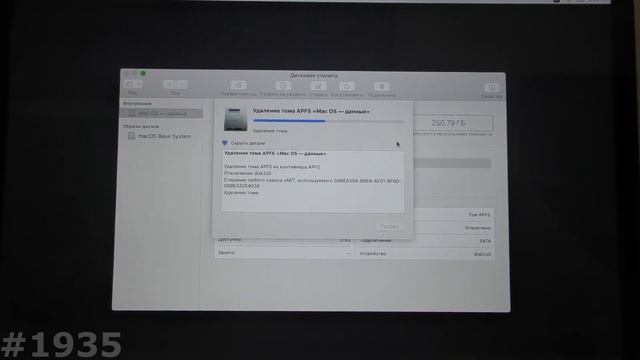Viewport: 640px width, 360px height.
Task: Click the Скрыть детали label
Action: click(x=248, y=143)
